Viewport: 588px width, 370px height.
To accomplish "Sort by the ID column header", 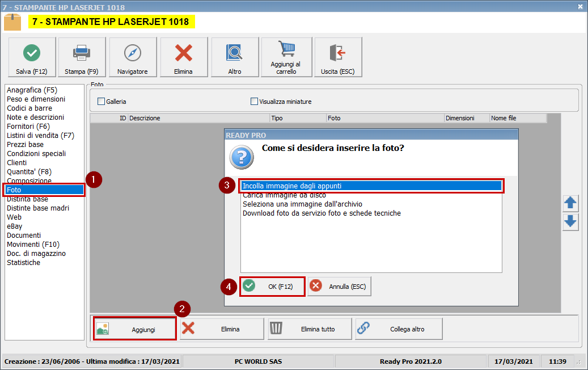I will (x=109, y=118).
